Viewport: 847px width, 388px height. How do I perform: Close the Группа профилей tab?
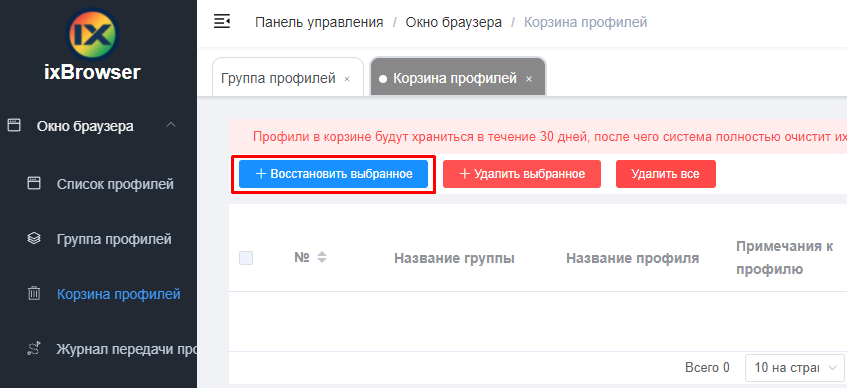point(347,79)
